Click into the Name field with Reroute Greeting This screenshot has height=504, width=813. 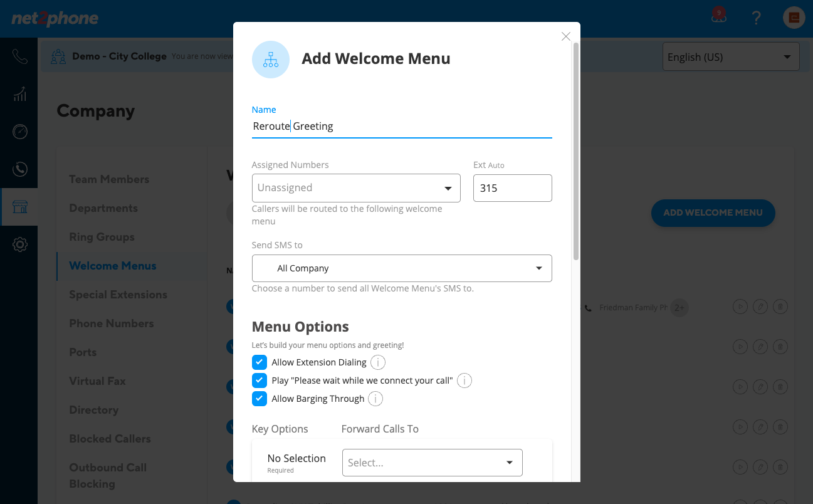coord(402,126)
